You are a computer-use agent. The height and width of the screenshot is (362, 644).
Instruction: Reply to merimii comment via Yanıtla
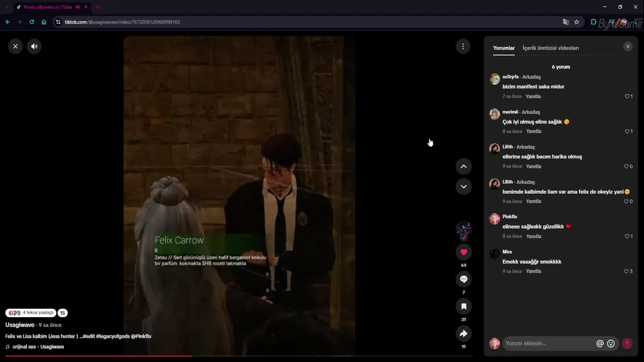(533, 132)
